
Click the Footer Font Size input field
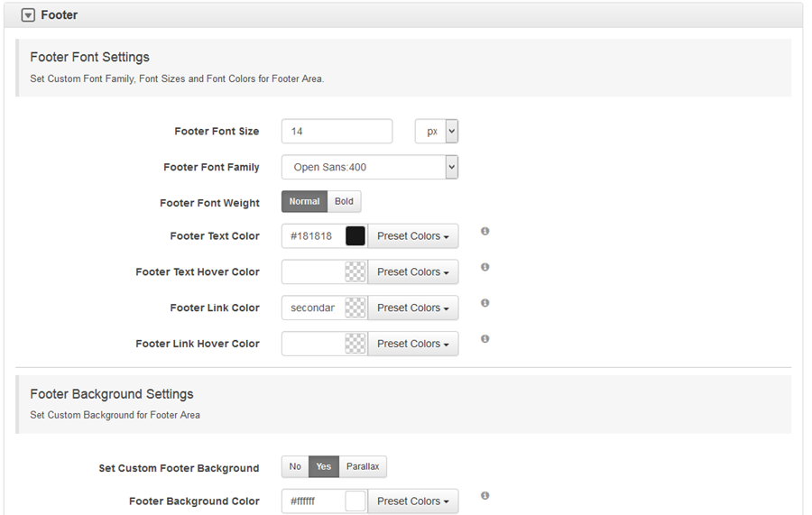coord(337,132)
